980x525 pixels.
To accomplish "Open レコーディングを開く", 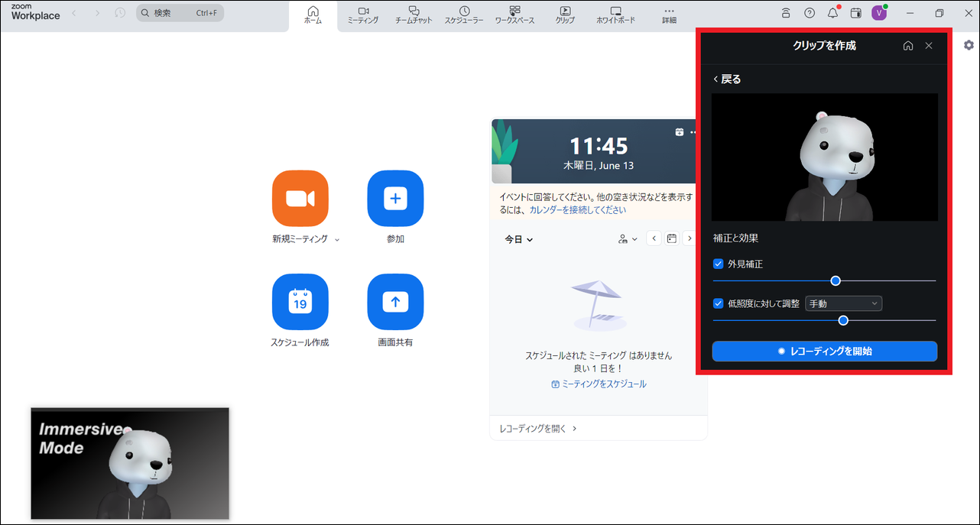I will 538,429.
